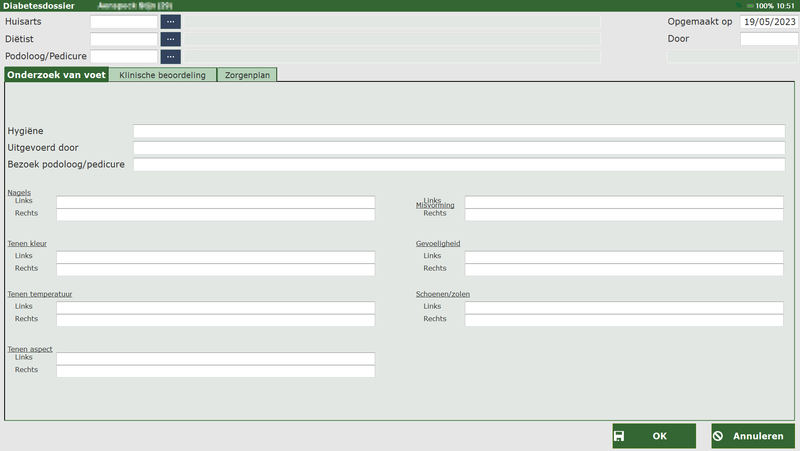Click the Door input field

point(769,39)
